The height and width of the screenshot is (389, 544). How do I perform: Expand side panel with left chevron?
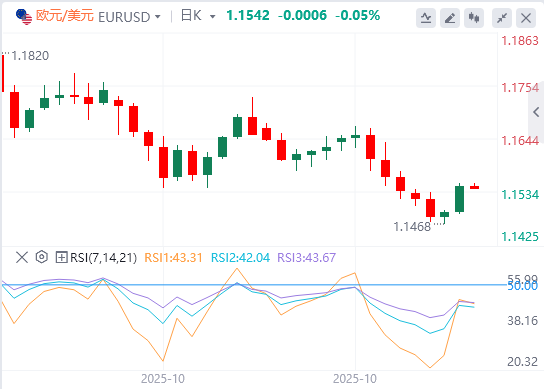pos(536,112)
